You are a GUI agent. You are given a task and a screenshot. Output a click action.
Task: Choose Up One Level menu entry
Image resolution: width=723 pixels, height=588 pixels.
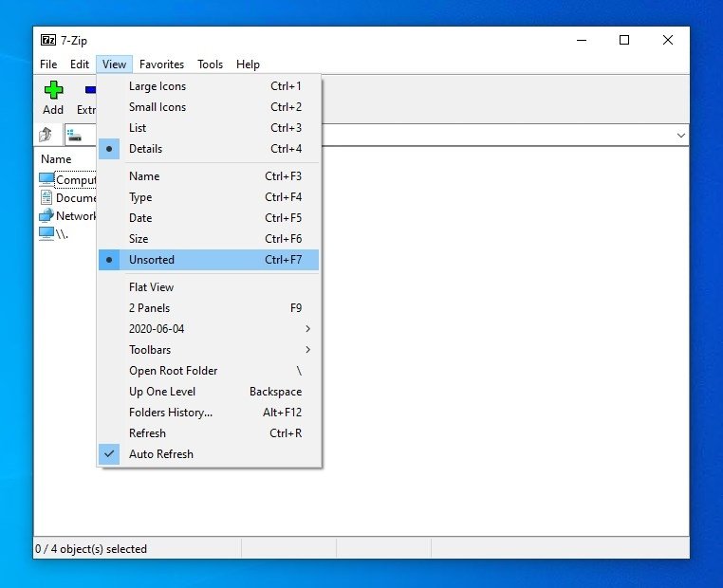209,392
